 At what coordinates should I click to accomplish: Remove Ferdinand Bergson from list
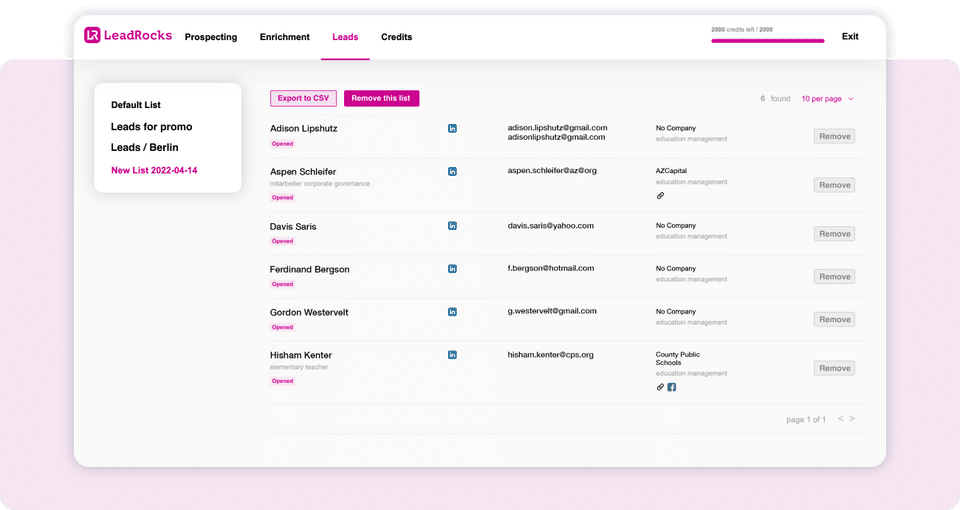pos(834,277)
